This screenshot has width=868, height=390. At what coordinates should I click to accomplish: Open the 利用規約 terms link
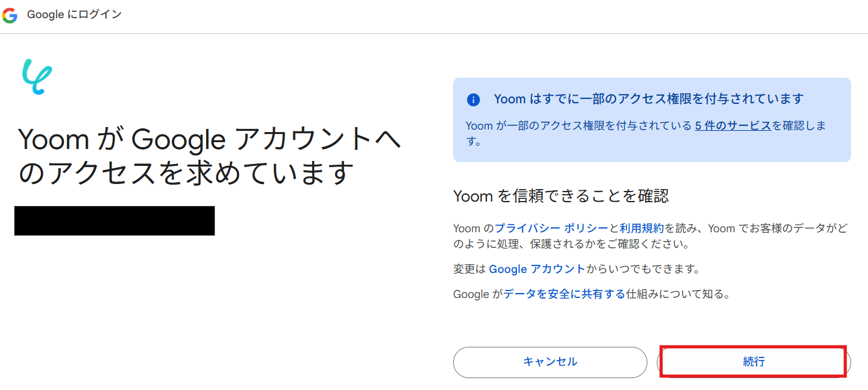(642, 228)
